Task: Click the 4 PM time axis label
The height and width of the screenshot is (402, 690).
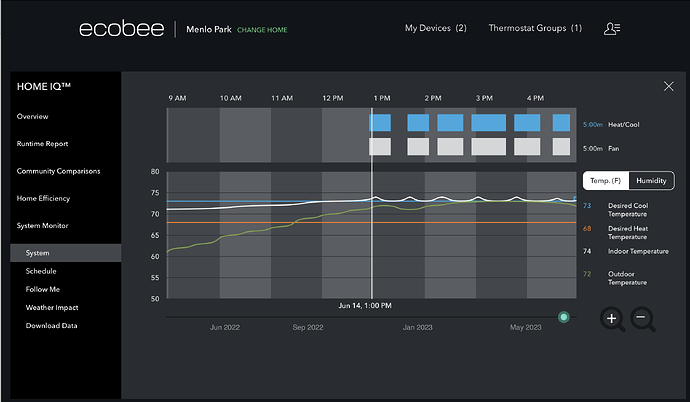Action: tap(535, 98)
